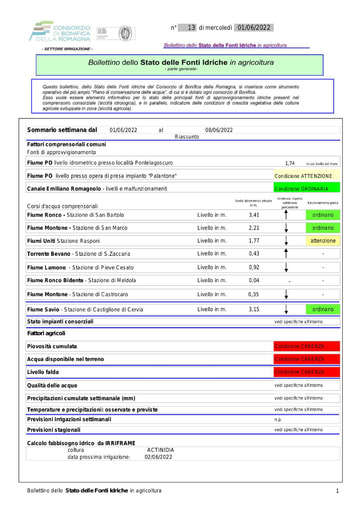
Task: Click the next irrigation date 02/06/2022
Action: coord(158,457)
